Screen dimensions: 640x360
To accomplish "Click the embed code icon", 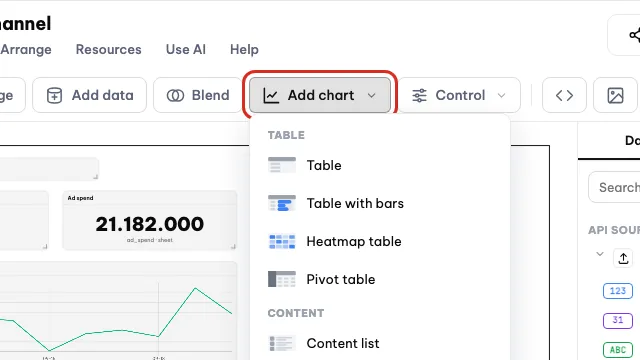I will pos(564,95).
